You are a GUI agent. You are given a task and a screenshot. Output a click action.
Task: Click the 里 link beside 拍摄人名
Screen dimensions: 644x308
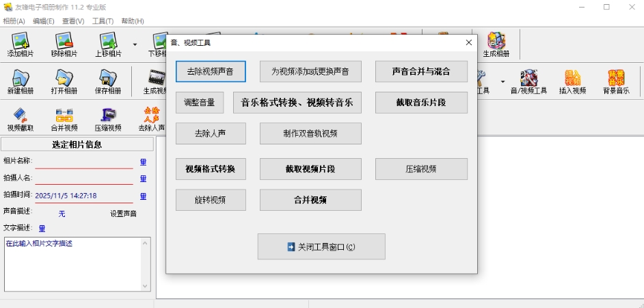[x=143, y=179]
